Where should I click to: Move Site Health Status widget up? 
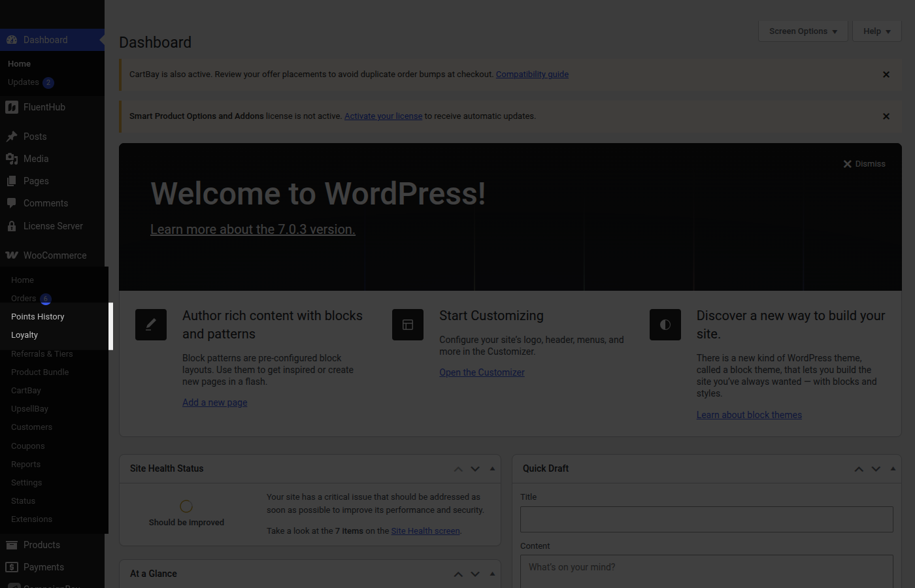(458, 469)
